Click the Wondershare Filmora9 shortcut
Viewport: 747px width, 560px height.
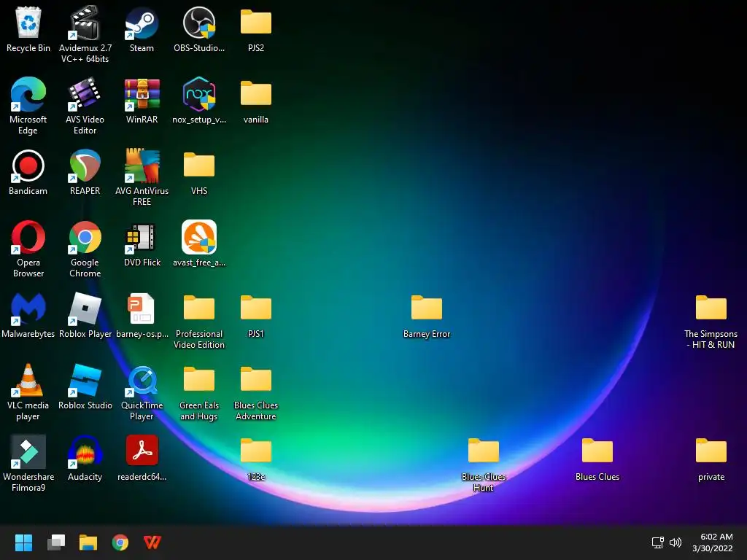(28, 451)
